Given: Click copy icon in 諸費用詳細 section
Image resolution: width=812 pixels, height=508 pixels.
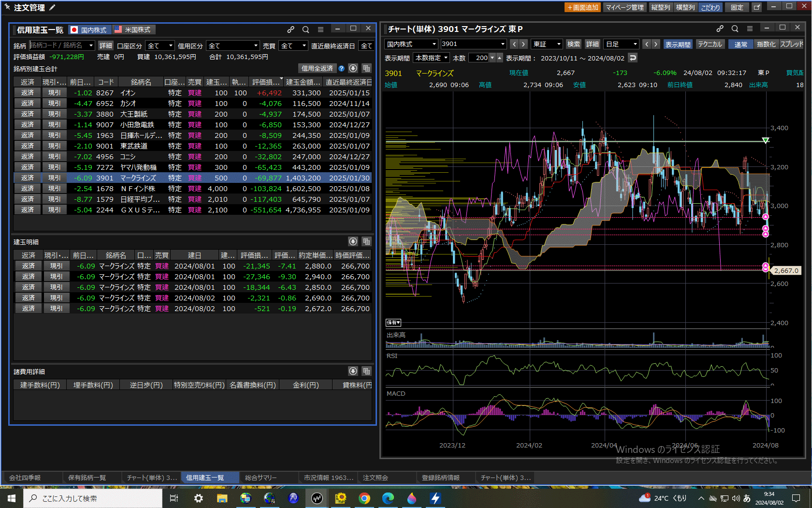Looking at the screenshot, I should pyautogui.click(x=366, y=371).
